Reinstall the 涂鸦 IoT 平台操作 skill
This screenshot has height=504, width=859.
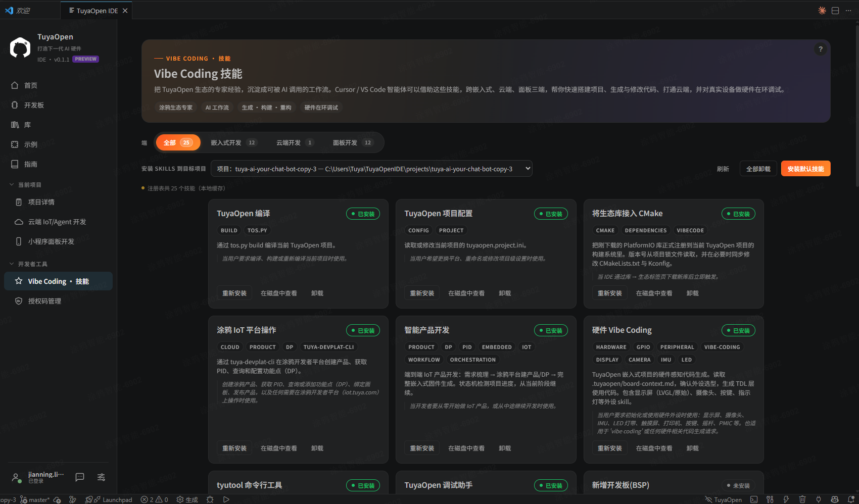(x=234, y=448)
